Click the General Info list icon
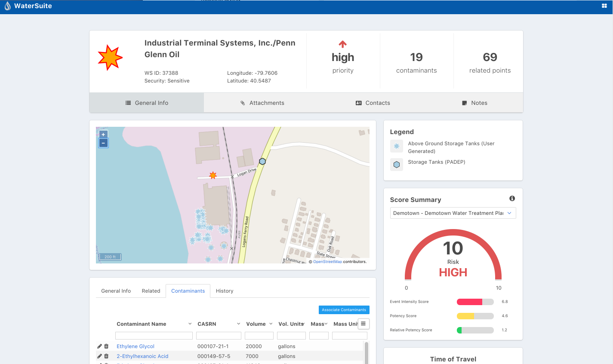The height and width of the screenshot is (364, 613). 128,103
